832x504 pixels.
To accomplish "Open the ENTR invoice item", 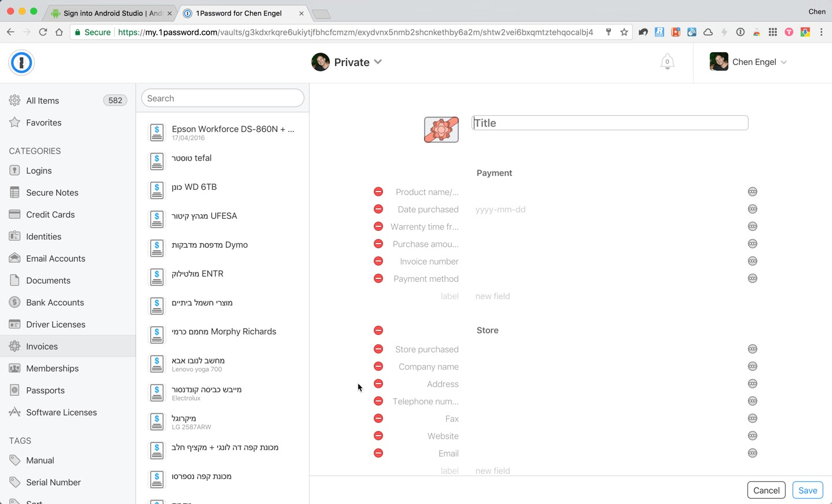I will point(223,277).
